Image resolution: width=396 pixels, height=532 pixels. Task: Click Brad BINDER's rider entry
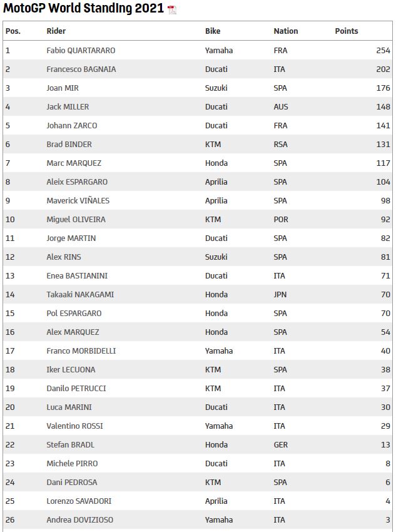tap(69, 144)
